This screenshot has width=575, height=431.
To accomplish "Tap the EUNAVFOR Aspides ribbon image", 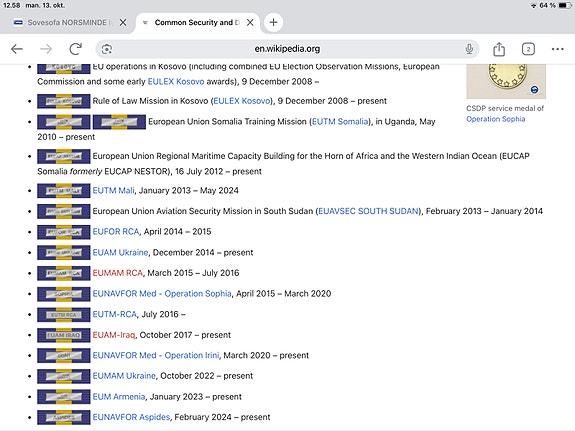I will click(x=63, y=417).
